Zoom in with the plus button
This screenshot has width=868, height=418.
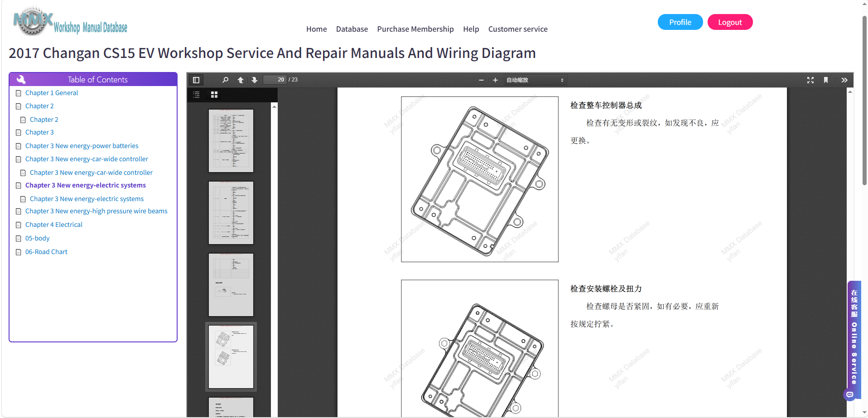tap(495, 80)
